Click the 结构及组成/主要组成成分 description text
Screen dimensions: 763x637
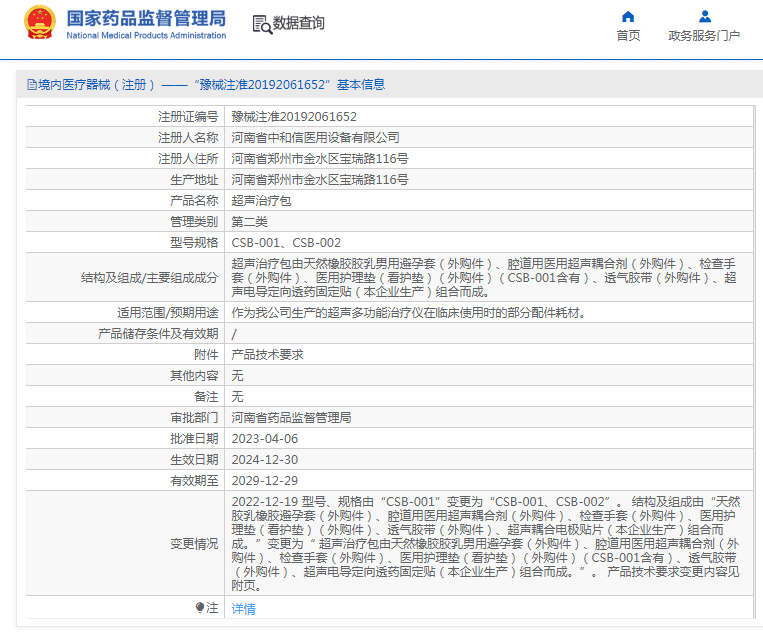pyautogui.click(x=484, y=277)
